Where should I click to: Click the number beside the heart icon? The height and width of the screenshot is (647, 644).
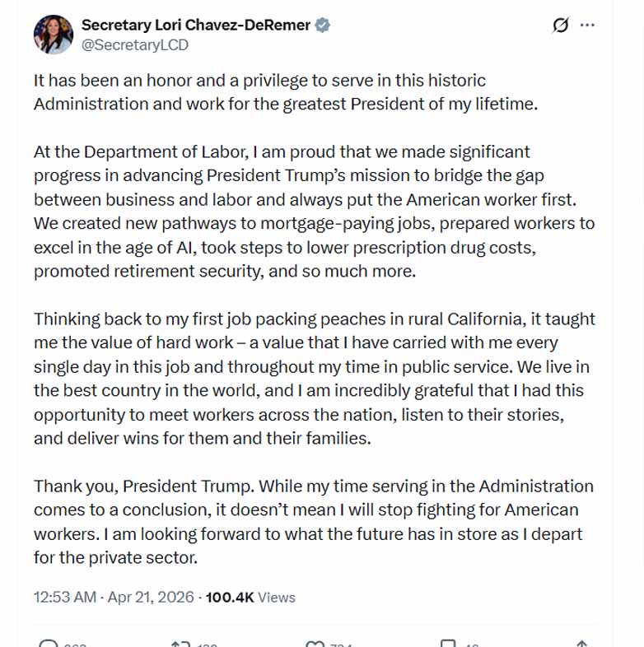pos(341,645)
